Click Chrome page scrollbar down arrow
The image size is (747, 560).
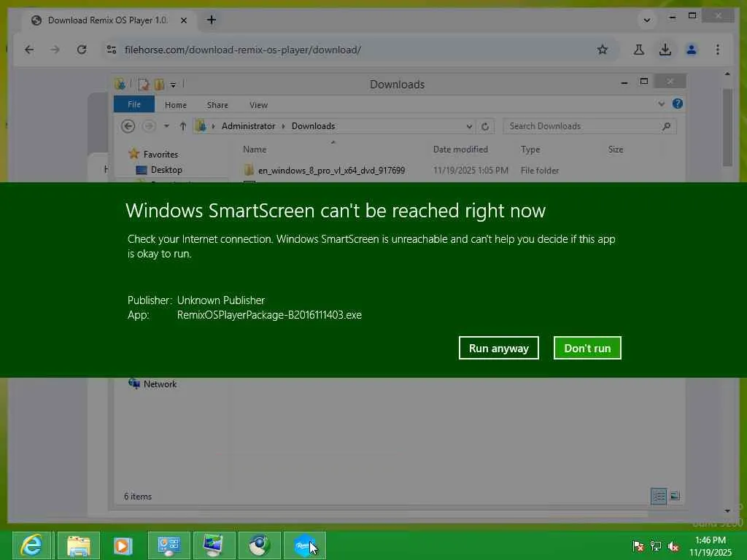point(727,511)
